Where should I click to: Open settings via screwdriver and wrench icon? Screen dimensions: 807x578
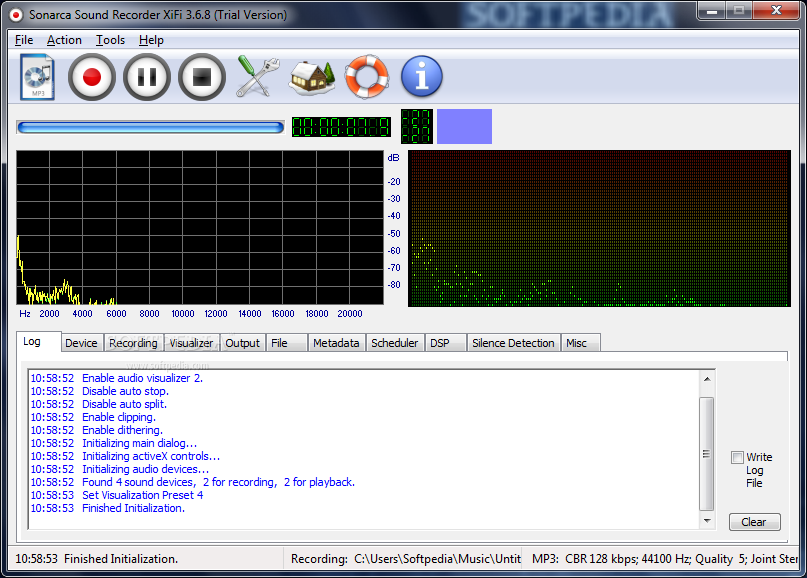[x=257, y=77]
